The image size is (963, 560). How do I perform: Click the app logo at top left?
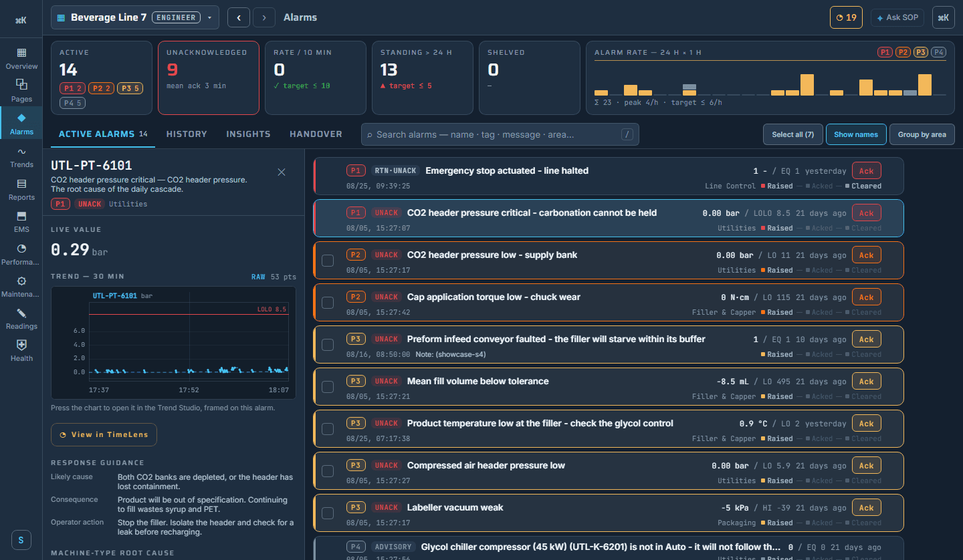pos(21,20)
